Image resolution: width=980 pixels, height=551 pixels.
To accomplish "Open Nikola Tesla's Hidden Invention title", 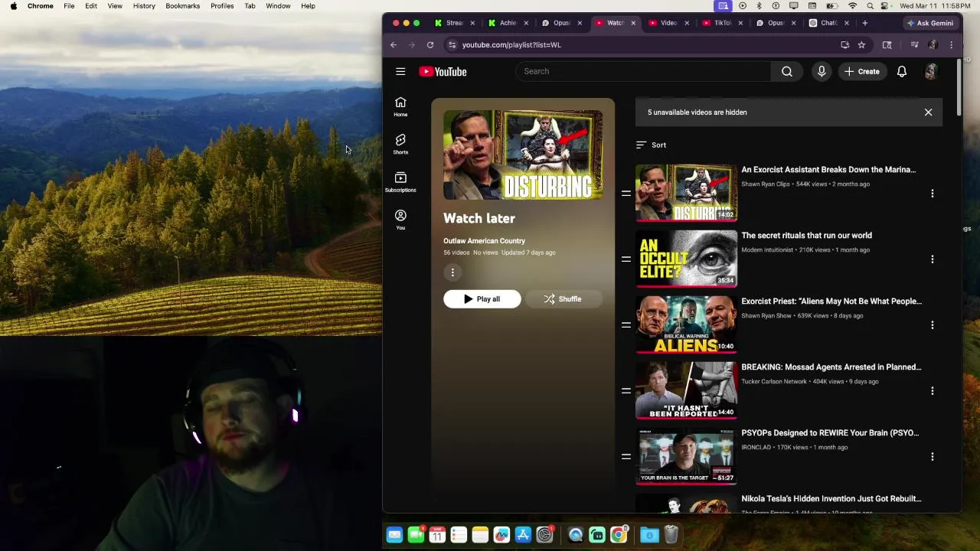I will point(831,499).
